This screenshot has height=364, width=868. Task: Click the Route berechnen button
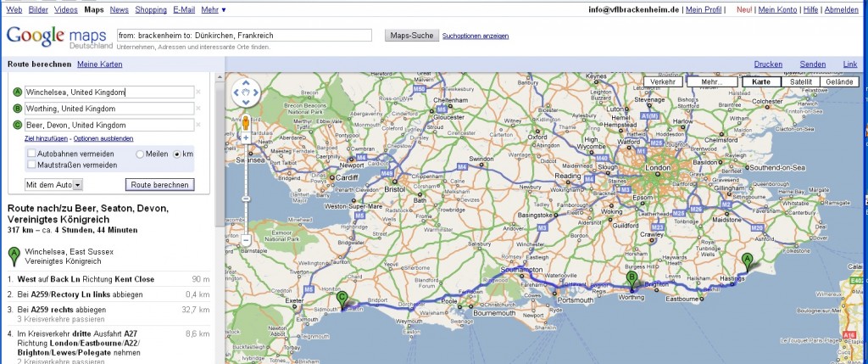coord(159,184)
